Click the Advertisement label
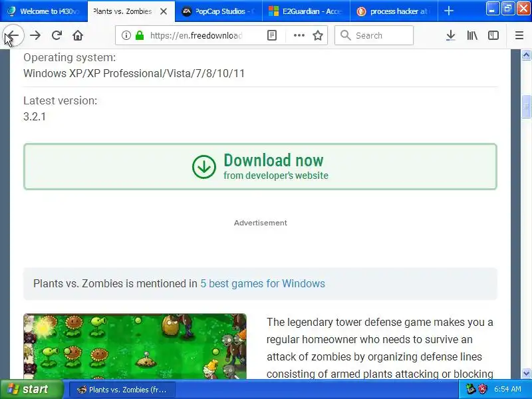Image resolution: width=532 pixels, height=399 pixels. tap(261, 223)
